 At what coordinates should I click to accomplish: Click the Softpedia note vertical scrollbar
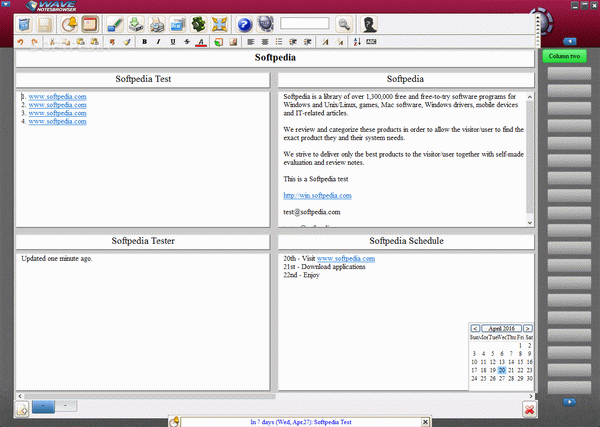tap(530, 159)
